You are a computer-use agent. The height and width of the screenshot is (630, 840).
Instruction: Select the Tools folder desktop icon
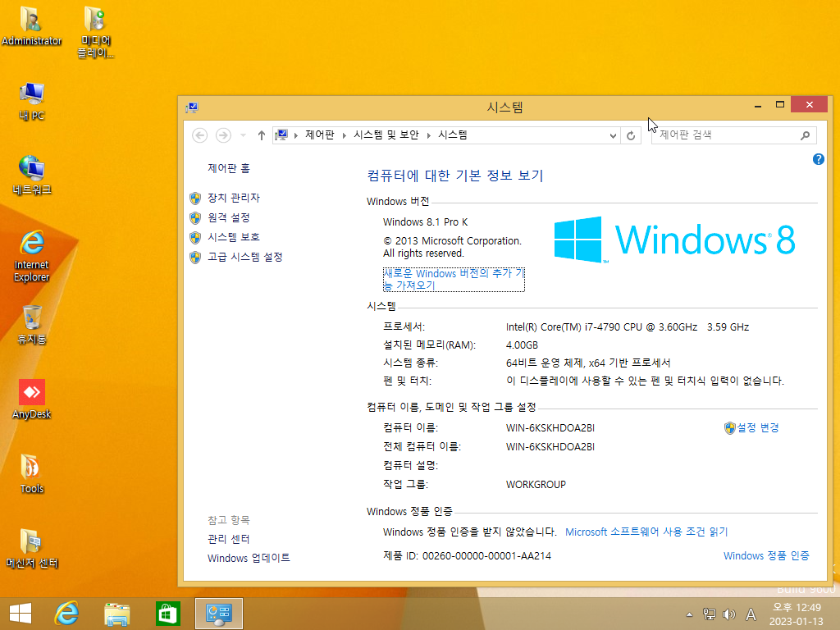(32, 473)
